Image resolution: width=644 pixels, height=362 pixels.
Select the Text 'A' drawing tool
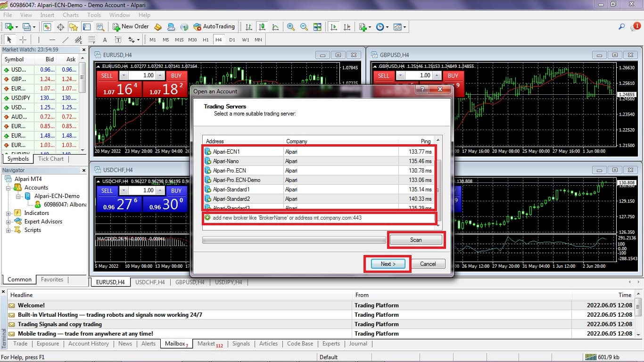(x=105, y=40)
